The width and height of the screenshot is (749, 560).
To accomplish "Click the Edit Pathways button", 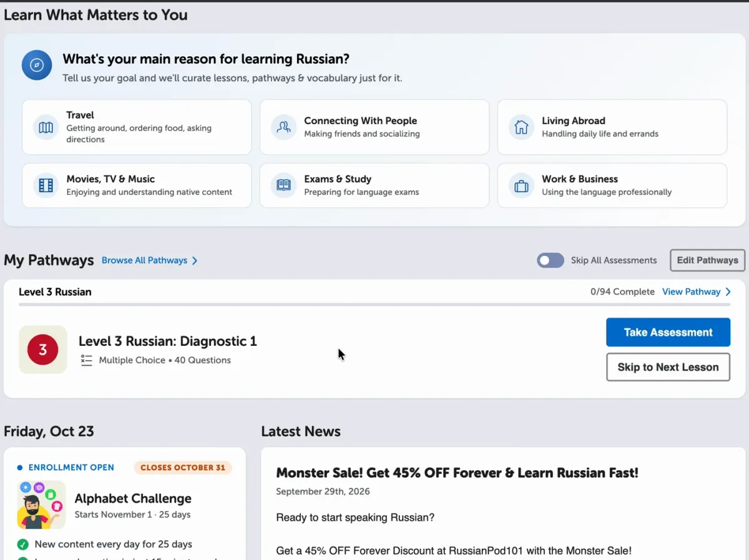I will tap(708, 260).
